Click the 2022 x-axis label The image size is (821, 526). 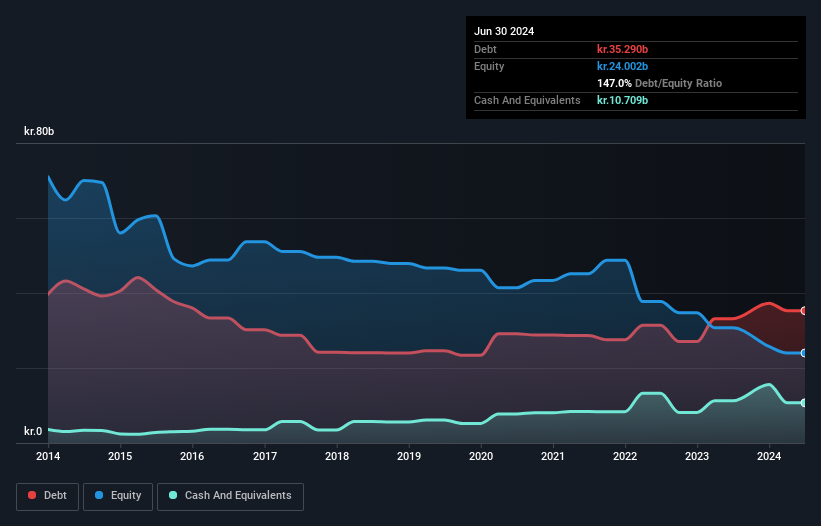(x=625, y=456)
